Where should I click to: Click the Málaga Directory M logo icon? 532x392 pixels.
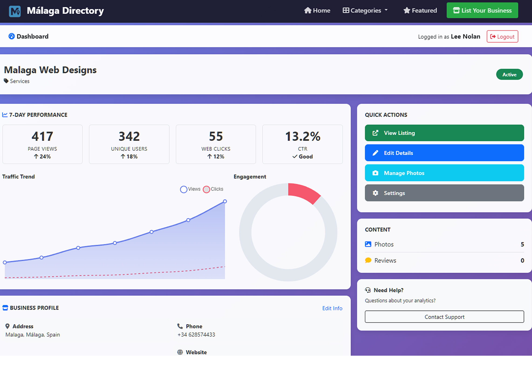point(15,11)
